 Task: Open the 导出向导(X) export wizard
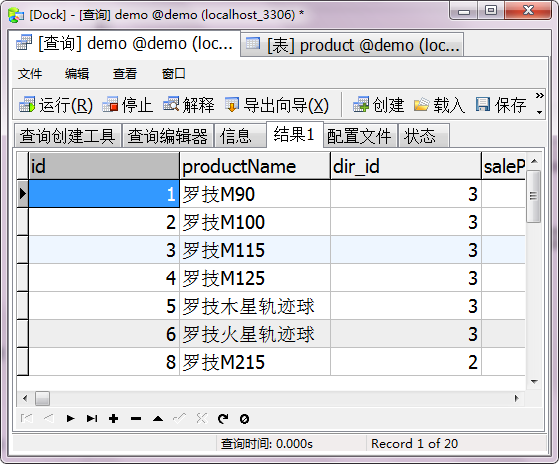277,105
